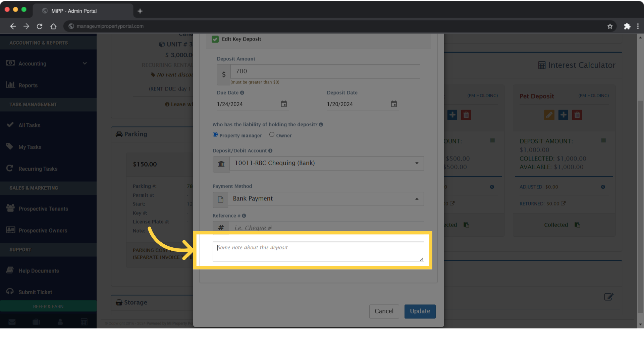Viewport: 644px width, 362px height.
Task: Bookmark page with star icon
Action: [610, 26]
